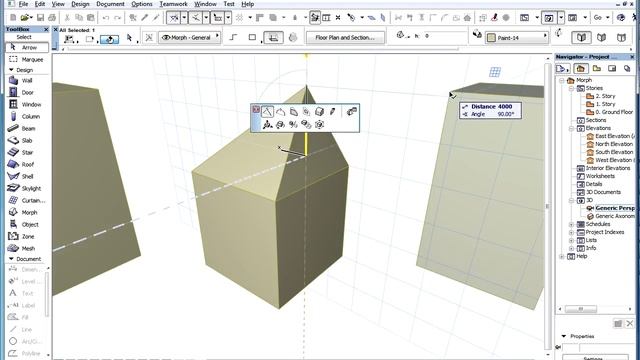
Task: Click the Project Map icon in Navigator
Action: pos(580,69)
